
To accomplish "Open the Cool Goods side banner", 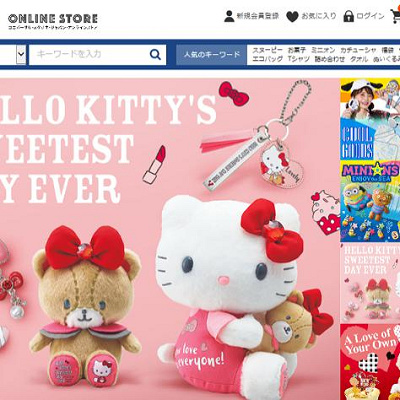I will [x=370, y=120].
